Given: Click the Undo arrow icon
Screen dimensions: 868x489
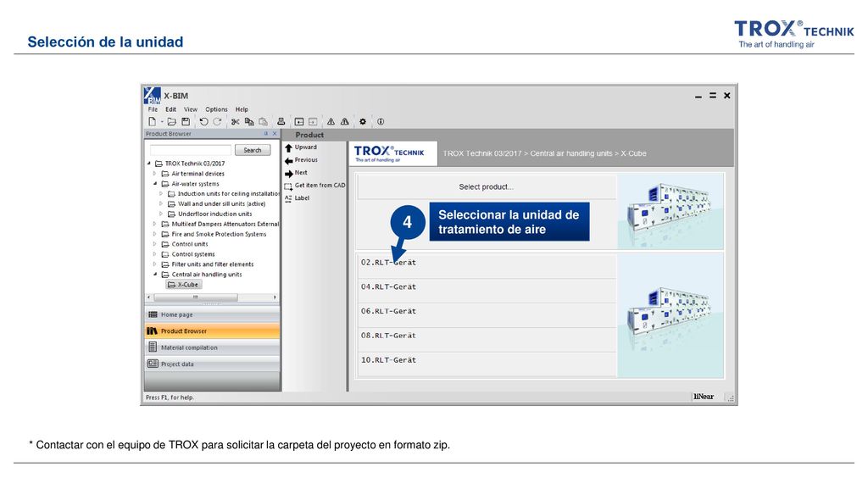Looking at the screenshot, I should point(203,122).
